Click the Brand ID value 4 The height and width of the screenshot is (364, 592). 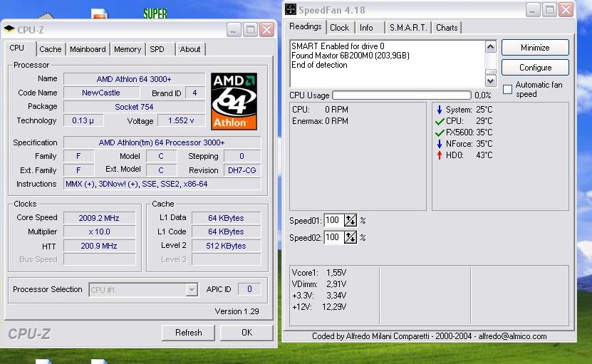point(194,93)
